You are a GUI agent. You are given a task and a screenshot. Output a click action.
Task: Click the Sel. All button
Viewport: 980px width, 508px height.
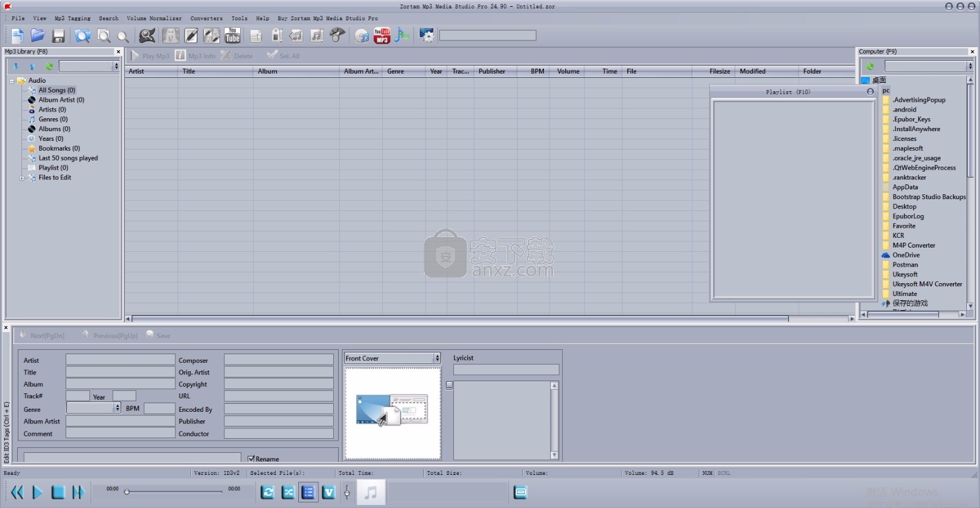pos(283,56)
